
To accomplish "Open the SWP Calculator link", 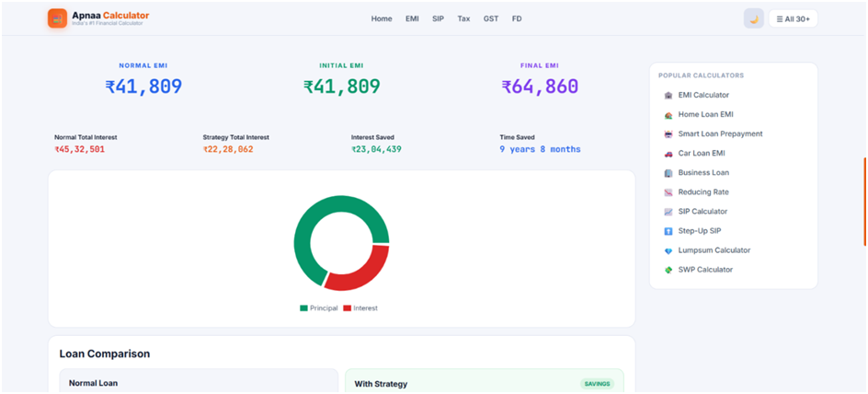I will [x=705, y=270].
